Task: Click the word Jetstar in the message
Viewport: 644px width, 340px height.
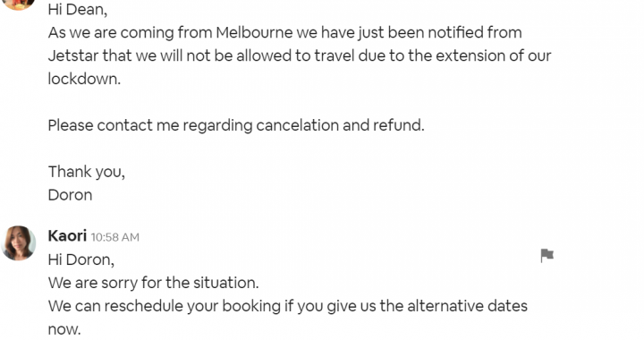Action: coord(73,55)
